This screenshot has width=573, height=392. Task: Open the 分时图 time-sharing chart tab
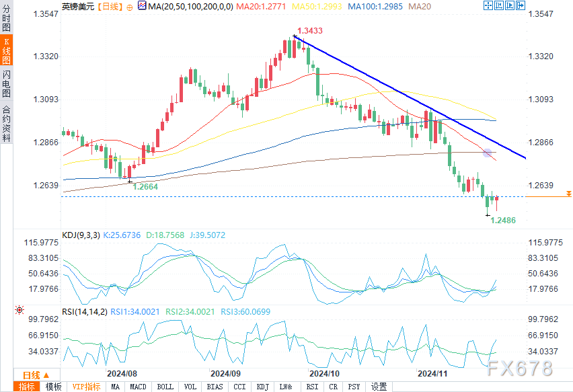6,17
